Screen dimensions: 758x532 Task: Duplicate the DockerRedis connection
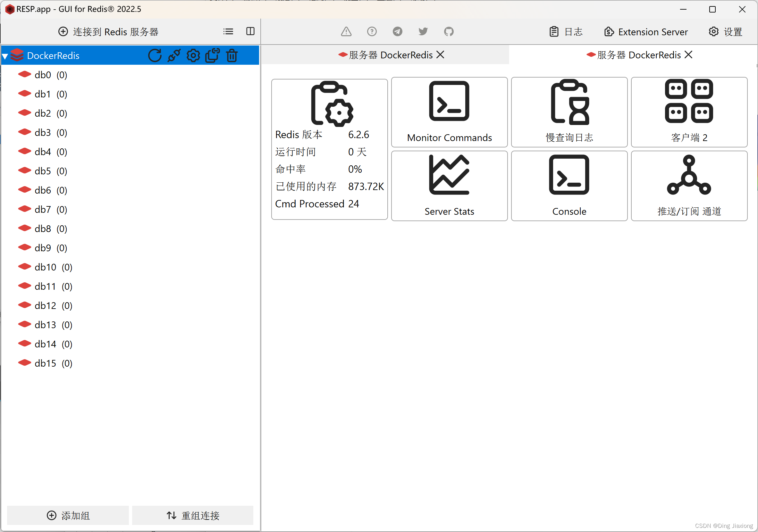pos(212,55)
